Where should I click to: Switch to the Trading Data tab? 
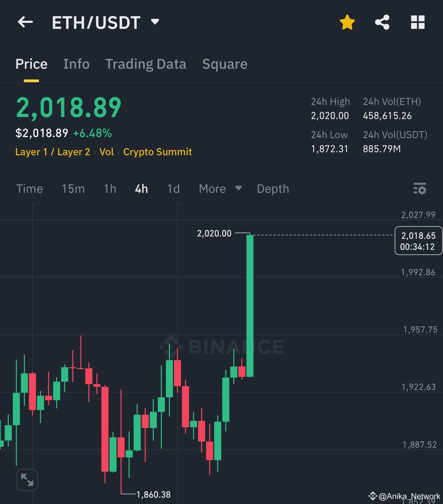point(146,64)
